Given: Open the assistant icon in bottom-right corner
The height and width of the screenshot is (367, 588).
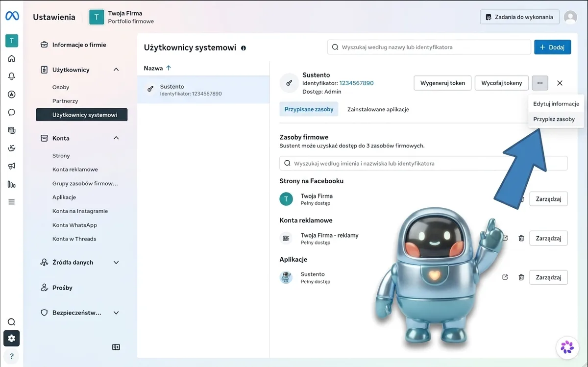Looking at the screenshot, I should 567,347.
